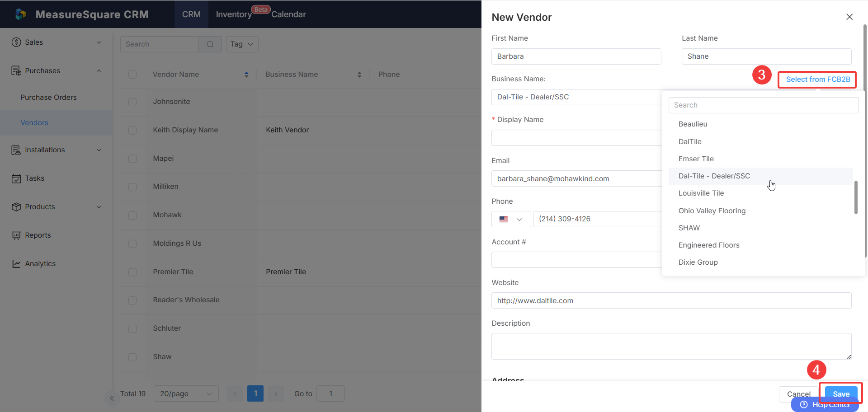Toggle the select-all vendors checkbox
This screenshot has width=868, height=412.
tap(132, 75)
